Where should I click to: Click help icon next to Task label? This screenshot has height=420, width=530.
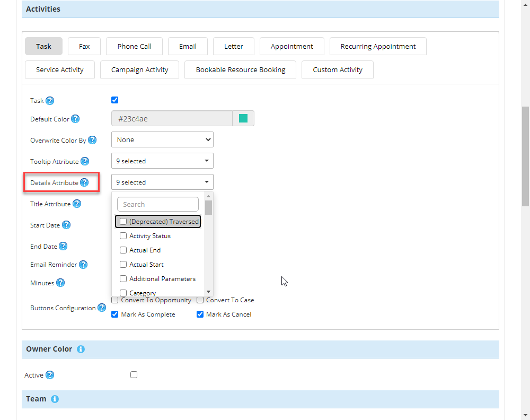[50, 101]
